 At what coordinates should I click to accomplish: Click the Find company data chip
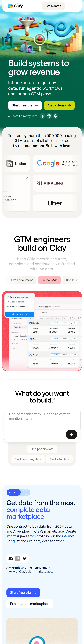coord(28,459)
